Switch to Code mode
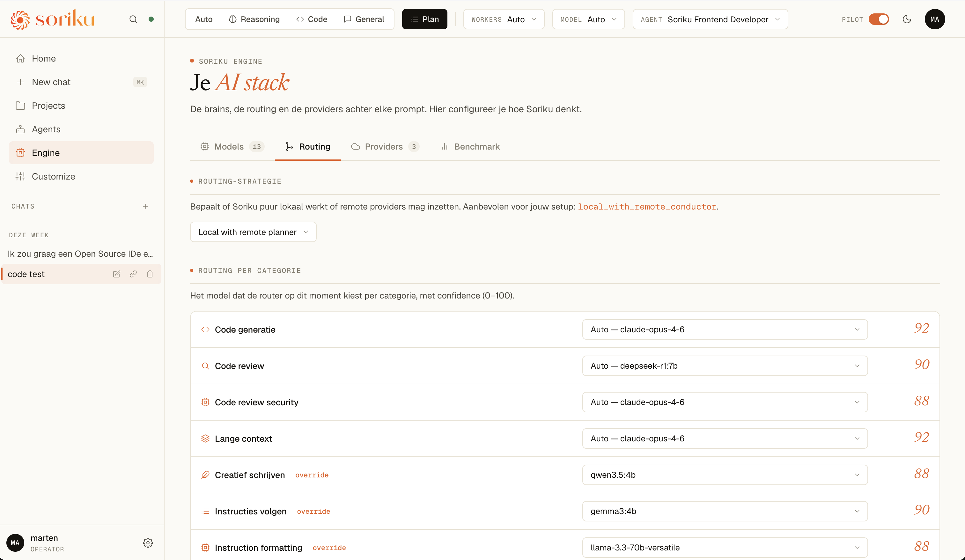Screen dimensions: 965x560 coord(312,19)
